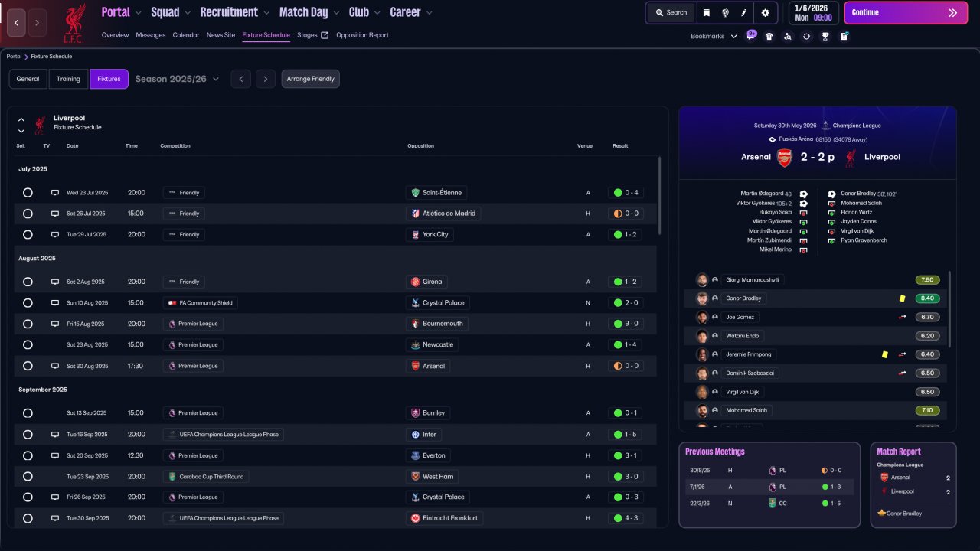Image resolution: width=980 pixels, height=551 pixels.
Task: Click Joe Gomez's substitution arrows icon
Action: 903,317
